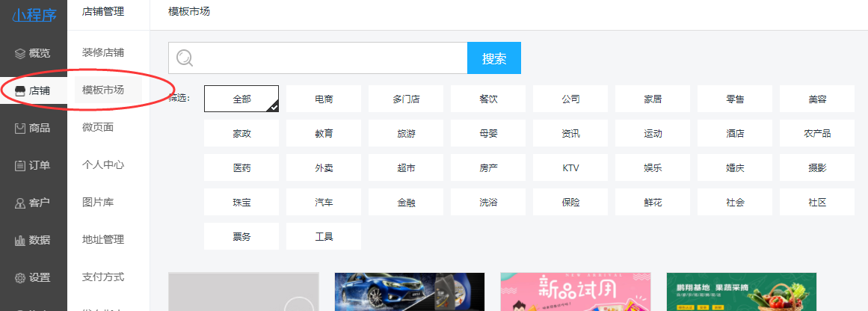Filter templates by 娱乐
The height and width of the screenshot is (311, 868).
pos(653,167)
